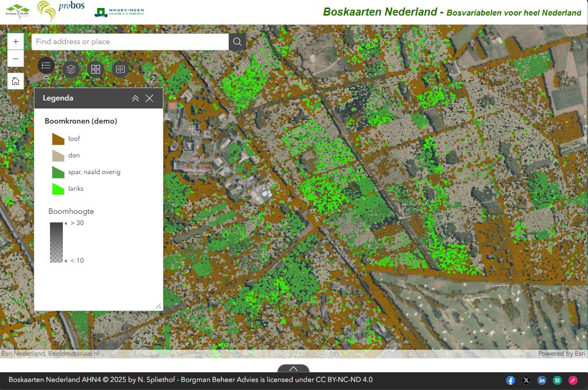588x390 pixels.
Task: Open the layer list icon
Action: (x=71, y=68)
